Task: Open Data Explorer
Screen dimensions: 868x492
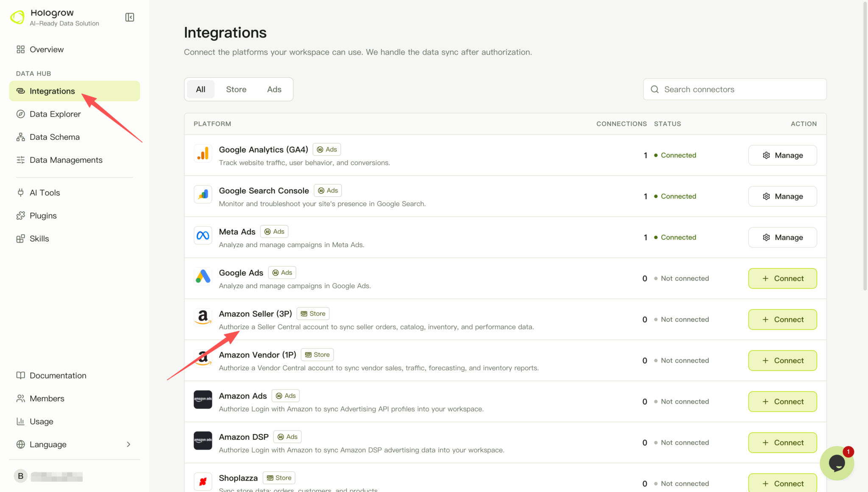Action: pos(75,114)
